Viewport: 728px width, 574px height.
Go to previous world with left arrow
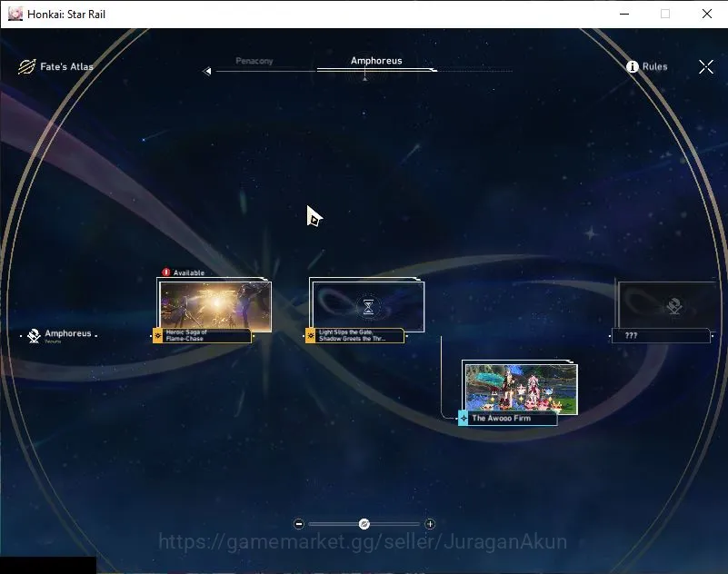tap(207, 71)
